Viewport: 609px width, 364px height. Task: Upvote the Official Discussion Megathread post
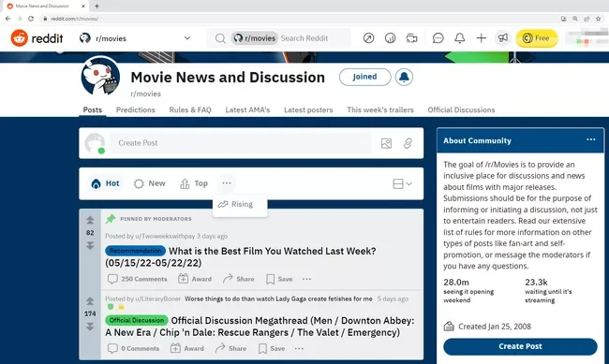point(90,301)
